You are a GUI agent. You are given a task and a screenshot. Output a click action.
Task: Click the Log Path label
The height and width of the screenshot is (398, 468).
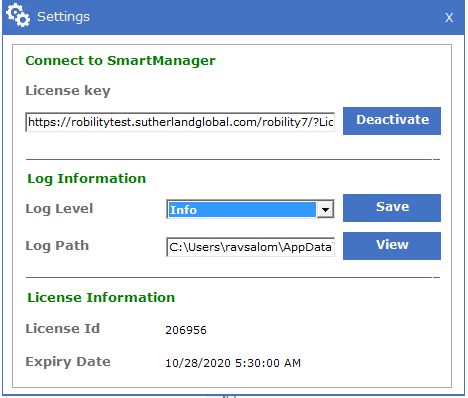coord(57,246)
